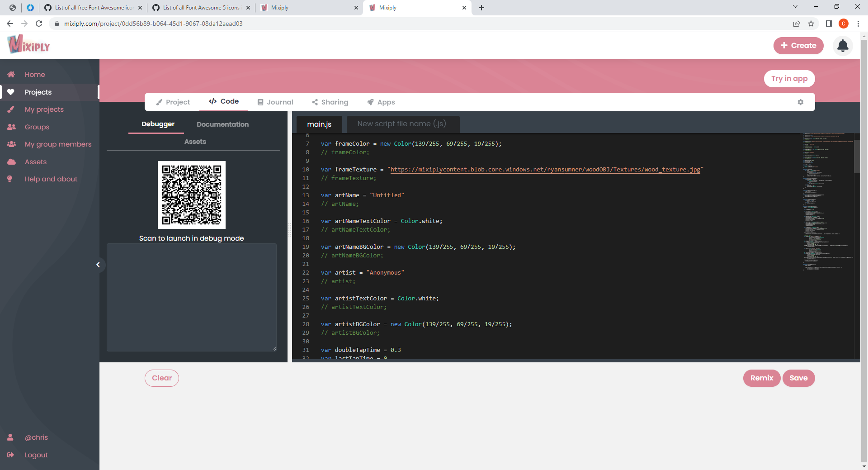The height and width of the screenshot is (470, 868).
Task: Open the Sharing tab
Action: [x=330, y=102]
